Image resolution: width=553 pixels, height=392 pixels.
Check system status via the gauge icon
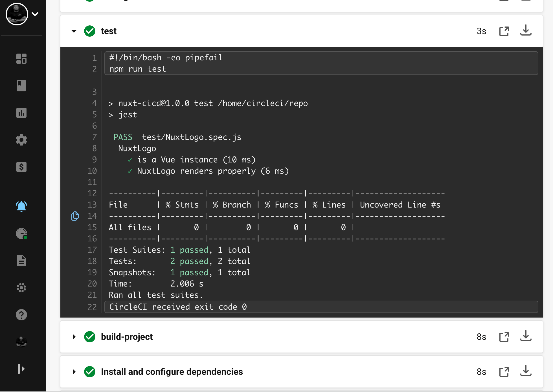click(x=21, y=233)
